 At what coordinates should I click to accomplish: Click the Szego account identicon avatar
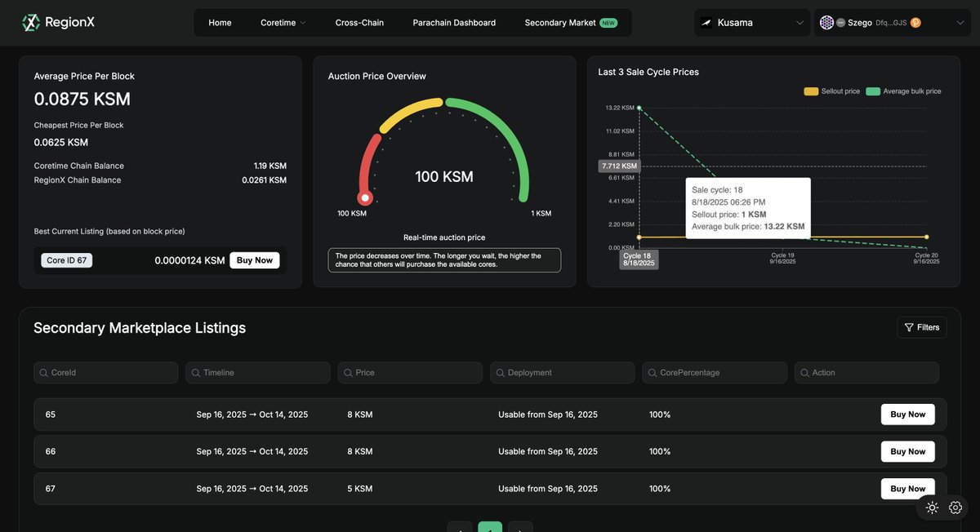click(x=826, y=23)
